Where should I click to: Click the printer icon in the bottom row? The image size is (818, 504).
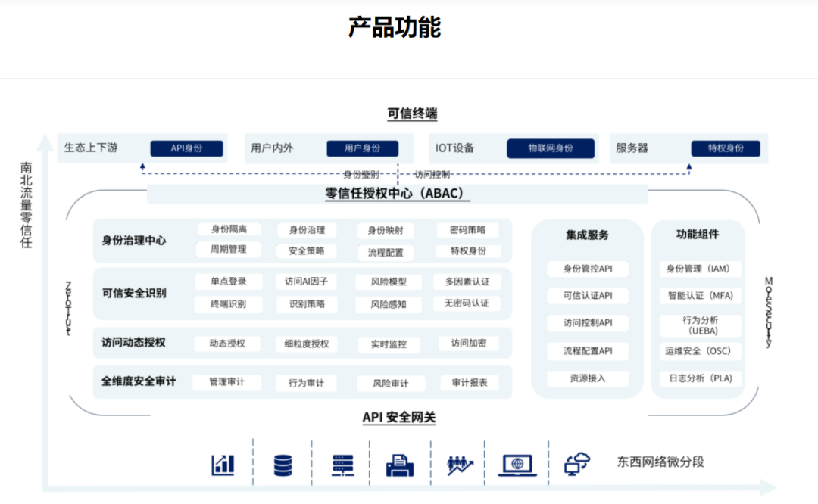pyautogui.click(x=400, y=462)
